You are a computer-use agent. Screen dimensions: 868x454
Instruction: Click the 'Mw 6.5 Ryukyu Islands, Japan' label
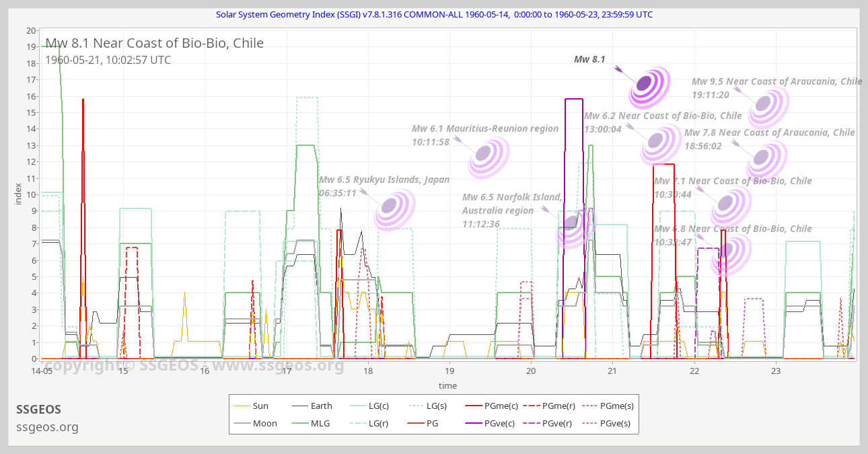click(x=384, y=180)
